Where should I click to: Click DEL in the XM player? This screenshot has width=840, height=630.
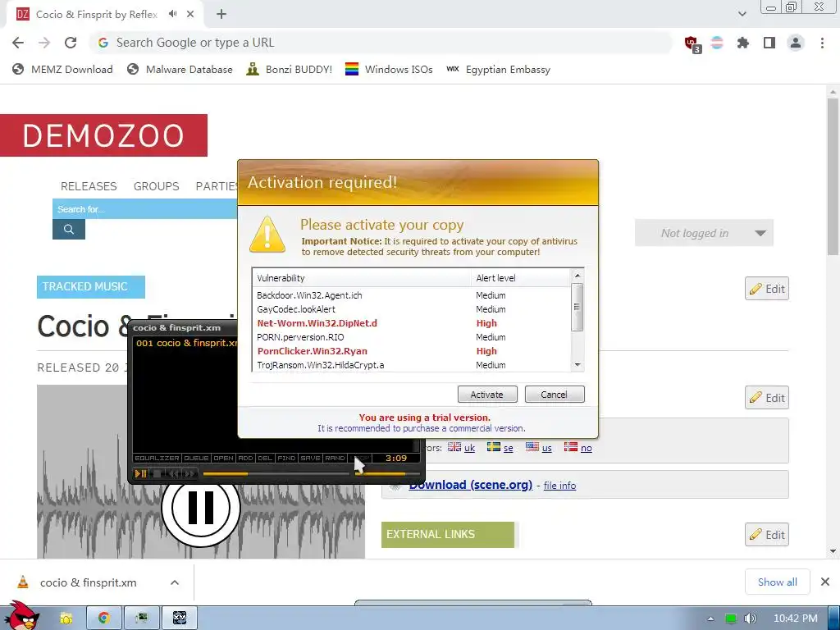click(x=265, y=458)
